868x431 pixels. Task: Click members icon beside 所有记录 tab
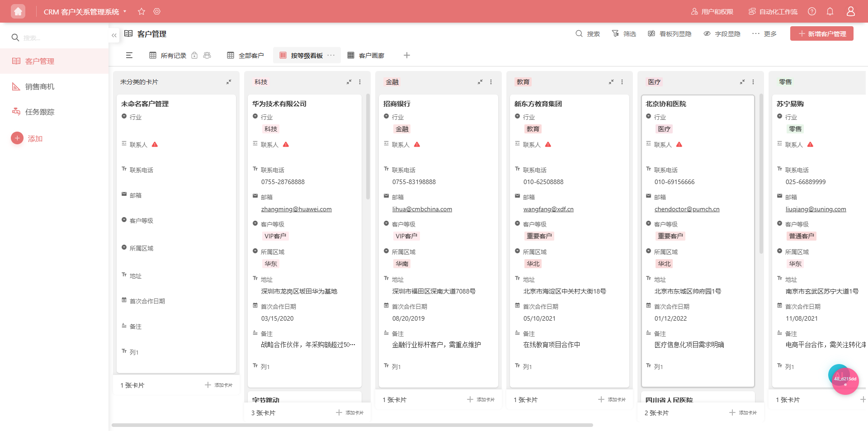[x=207, y=55]
